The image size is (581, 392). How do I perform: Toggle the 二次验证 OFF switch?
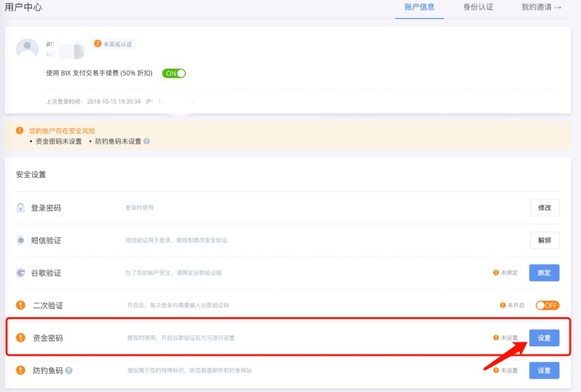click(x=547, y=306)
